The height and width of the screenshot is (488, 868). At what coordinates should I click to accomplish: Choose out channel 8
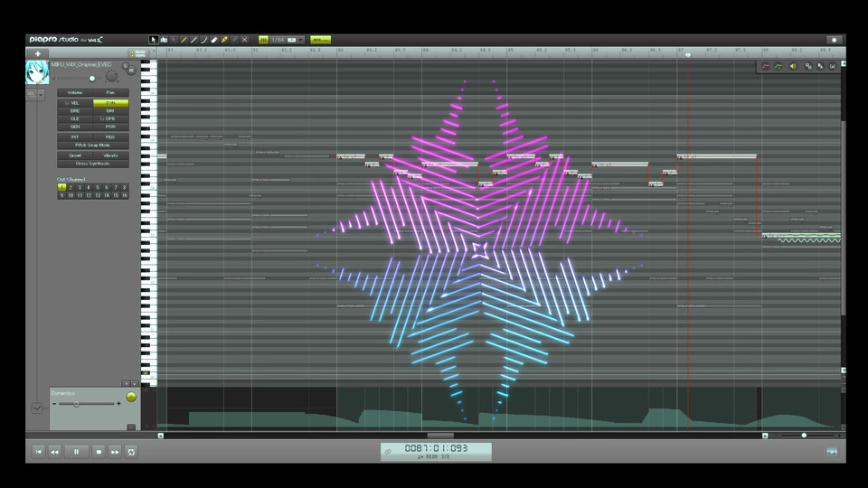click(125, 188)
